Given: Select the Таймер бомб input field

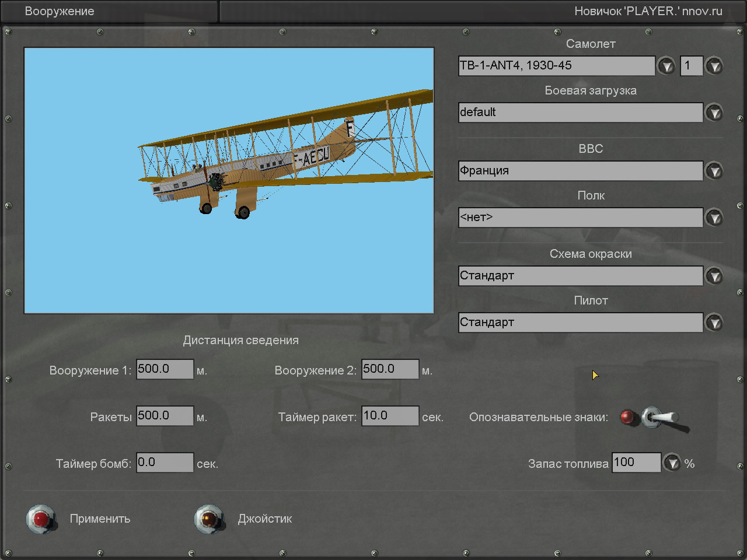Looking at the screenshot, I should 165,463.
